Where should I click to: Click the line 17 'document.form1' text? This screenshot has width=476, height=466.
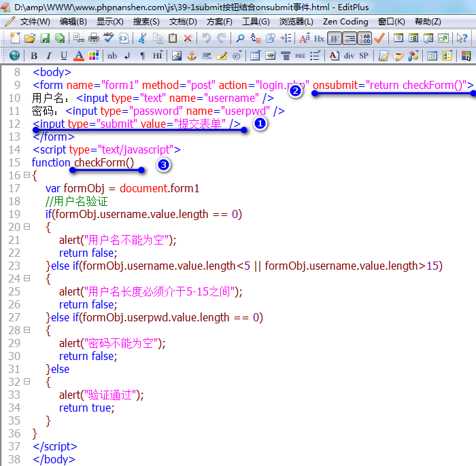pos(159,188)
